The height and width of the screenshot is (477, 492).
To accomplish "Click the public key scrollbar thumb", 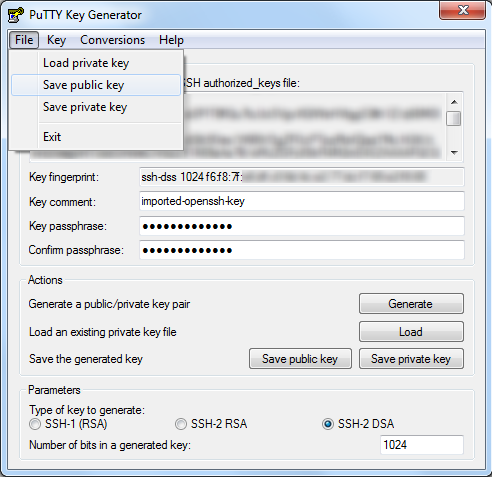I will 454,118.
